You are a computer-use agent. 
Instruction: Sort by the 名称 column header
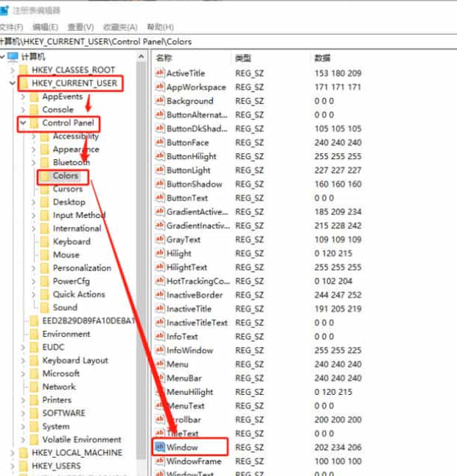click(x=165, y=57)
